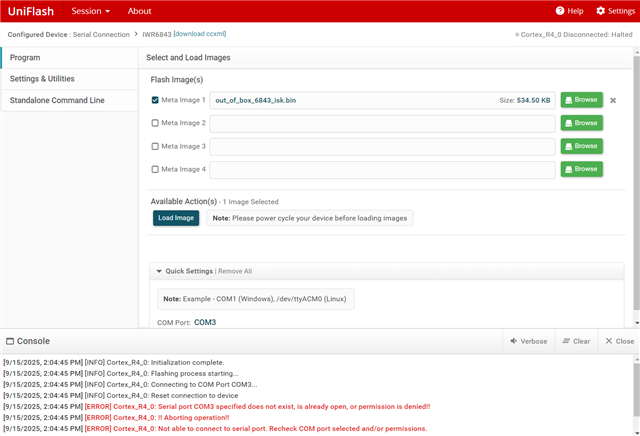
Task: Click the COM3 port value
Action: pos(205,323)
